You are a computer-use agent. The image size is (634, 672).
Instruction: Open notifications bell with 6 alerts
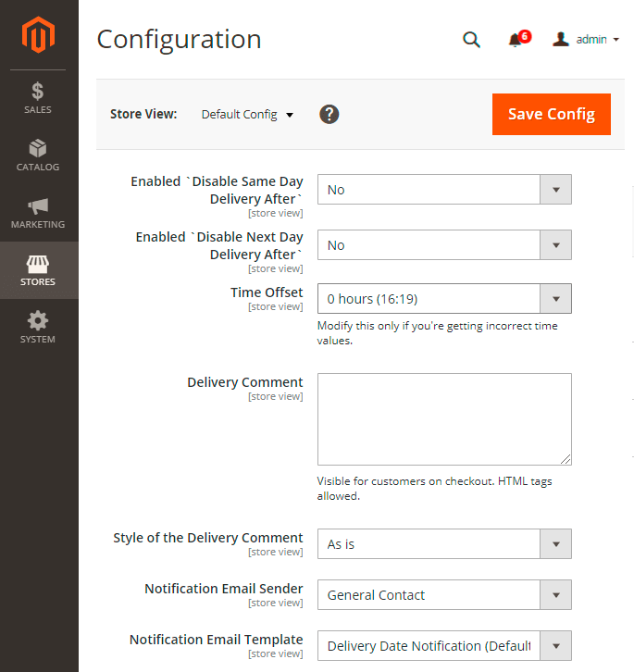(516, 40)
